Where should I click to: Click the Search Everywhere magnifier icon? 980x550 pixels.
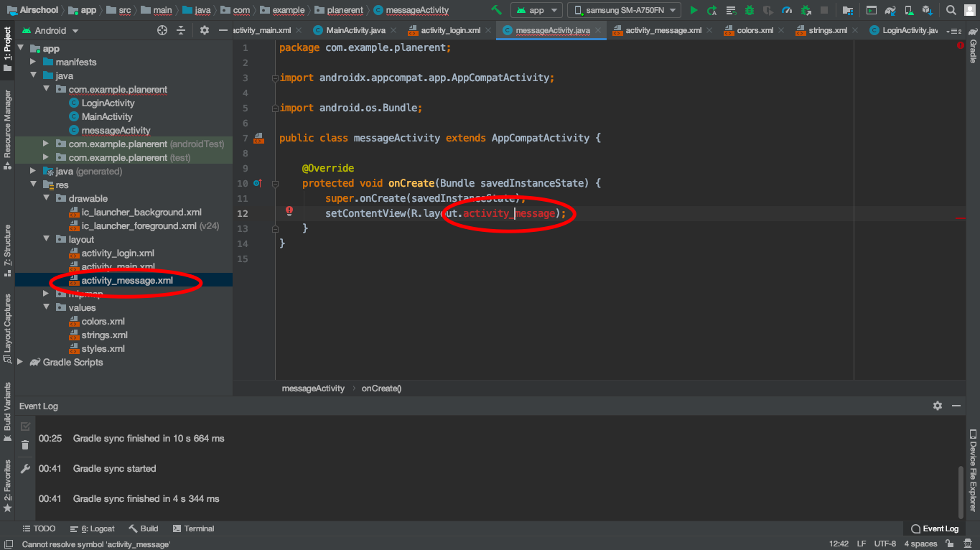click(951, 10)
